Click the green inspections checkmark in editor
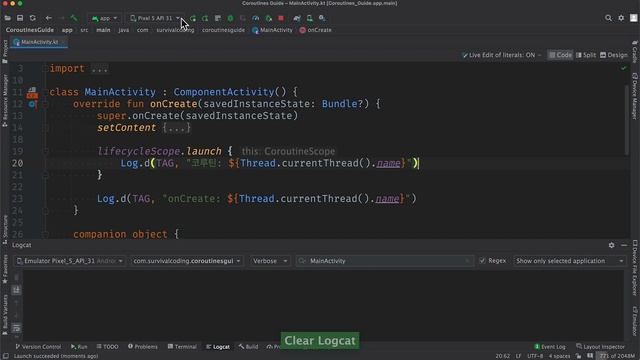 point(624,68)
